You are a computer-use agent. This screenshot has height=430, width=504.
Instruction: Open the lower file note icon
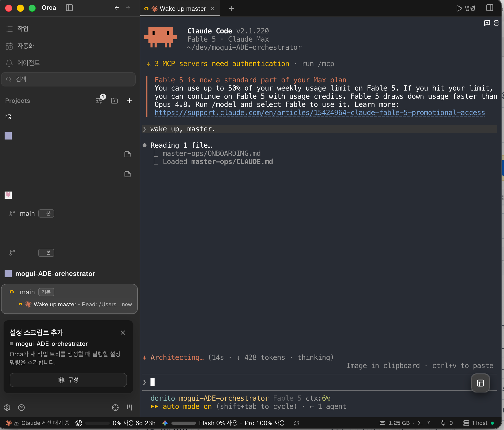[x=128, y=174]
